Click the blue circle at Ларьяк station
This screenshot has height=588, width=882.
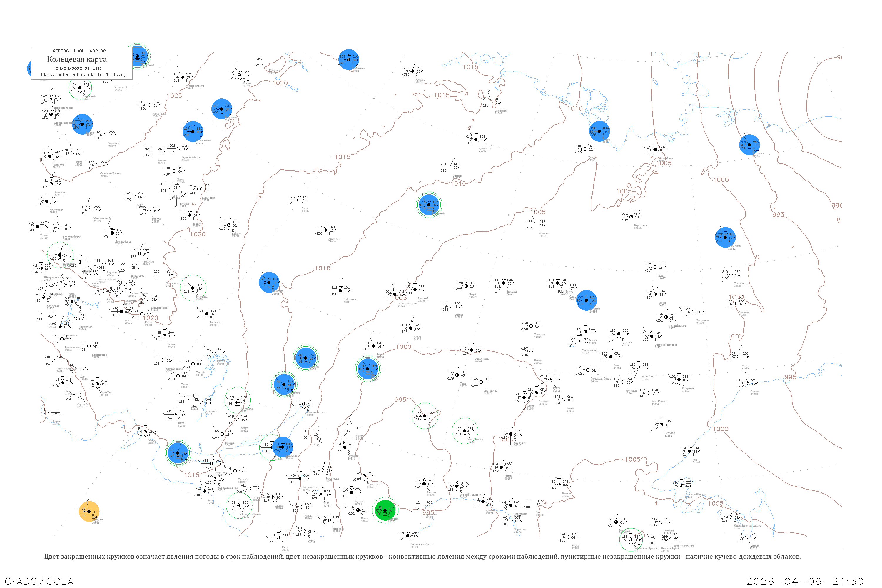click(82, 124)
